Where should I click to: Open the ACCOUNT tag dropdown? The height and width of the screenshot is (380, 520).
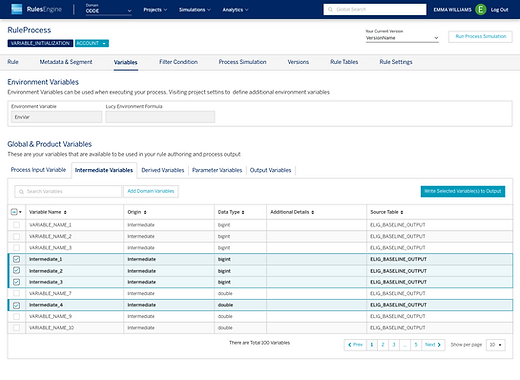(x=92, y=43)
